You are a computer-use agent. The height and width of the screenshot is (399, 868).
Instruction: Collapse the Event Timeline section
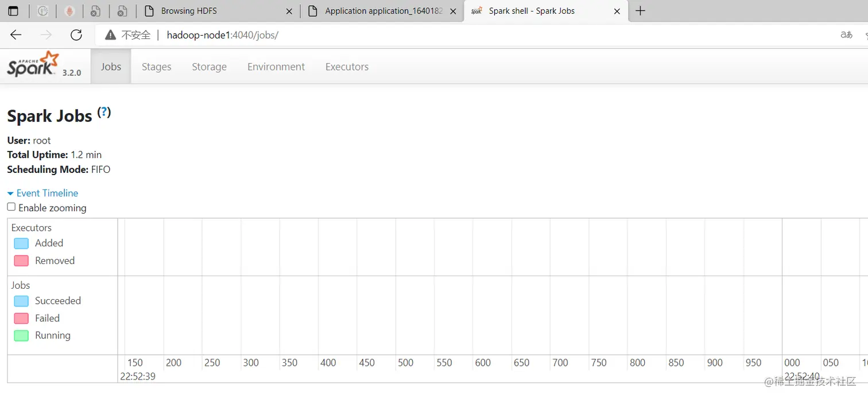point(43,193)
